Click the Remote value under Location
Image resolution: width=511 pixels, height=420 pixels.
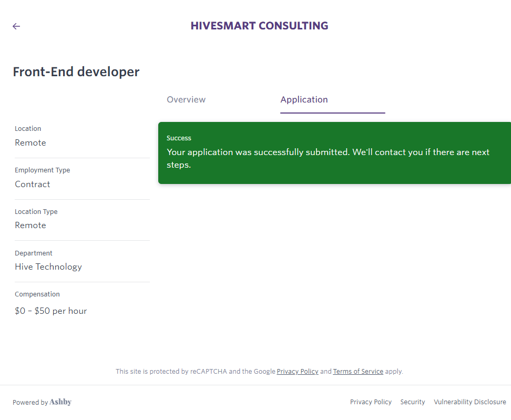click(x=30, y=143)
